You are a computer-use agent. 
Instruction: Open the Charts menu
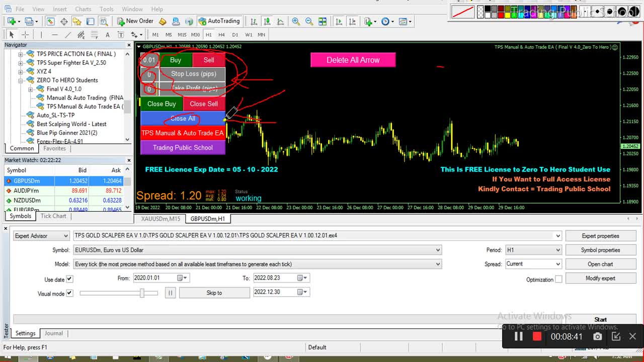click(83, 9)
